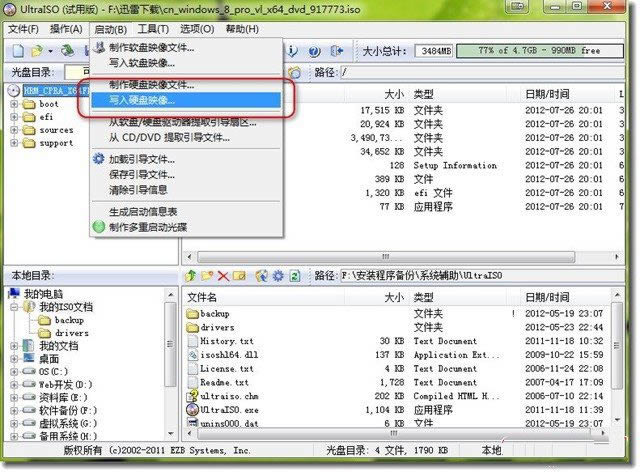The image size is (640, 472).
Task: Click the New Folder icon in the local toolbar
Action: pos(207,276)
